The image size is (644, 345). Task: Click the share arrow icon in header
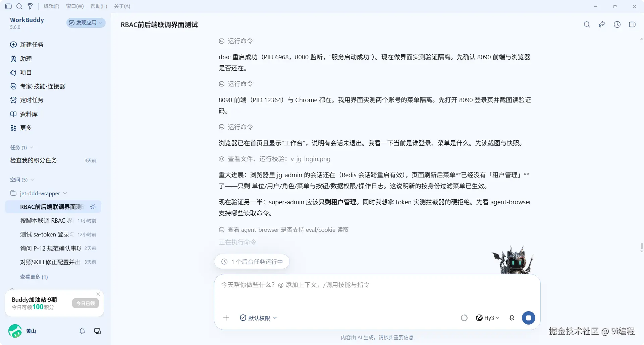602,24
